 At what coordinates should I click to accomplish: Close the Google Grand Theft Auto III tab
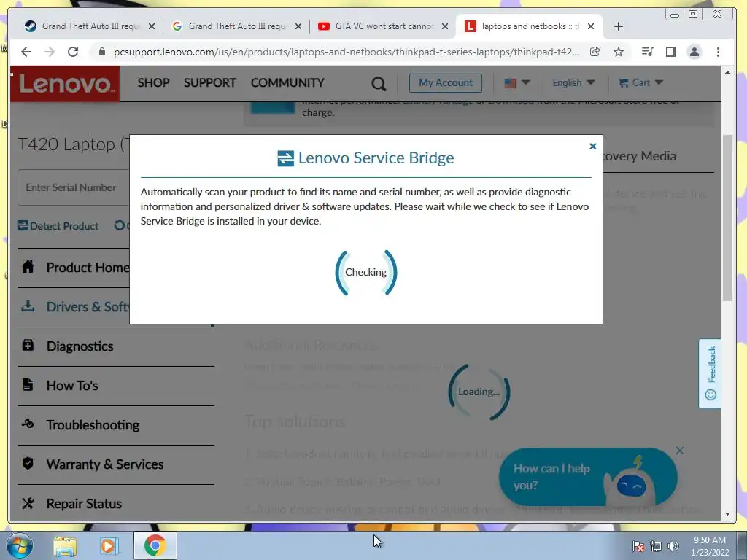coord(298,26)
